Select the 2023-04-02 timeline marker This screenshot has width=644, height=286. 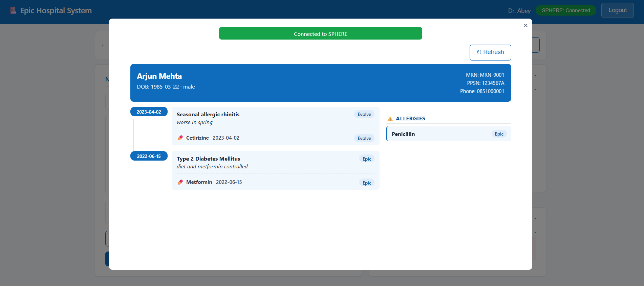149,112
